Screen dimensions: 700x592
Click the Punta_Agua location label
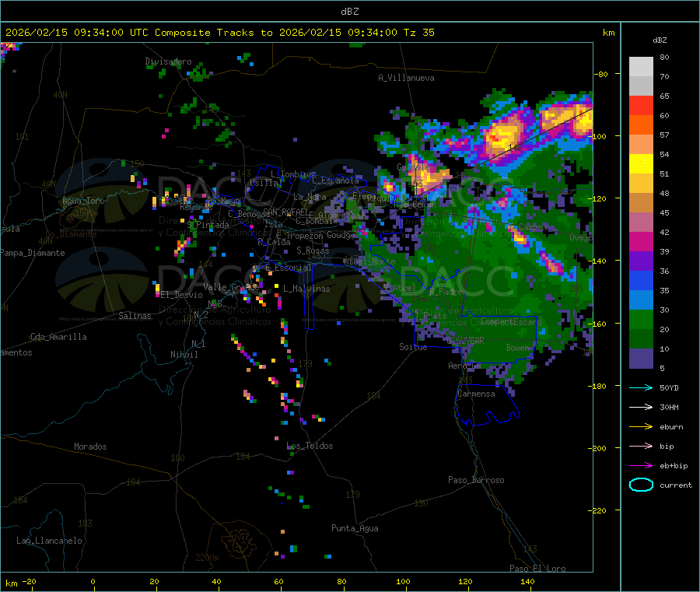click(355, 528)
